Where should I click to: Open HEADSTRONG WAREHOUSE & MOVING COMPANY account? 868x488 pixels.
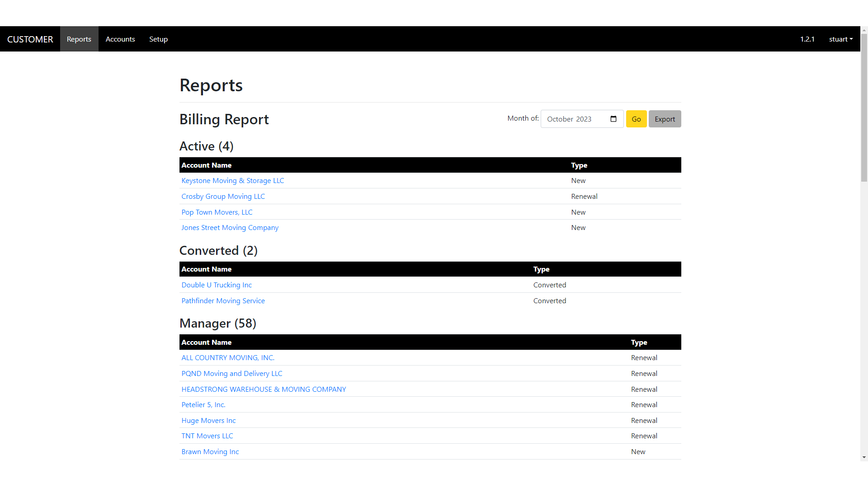pyautogui.click(x=264, y=389)
